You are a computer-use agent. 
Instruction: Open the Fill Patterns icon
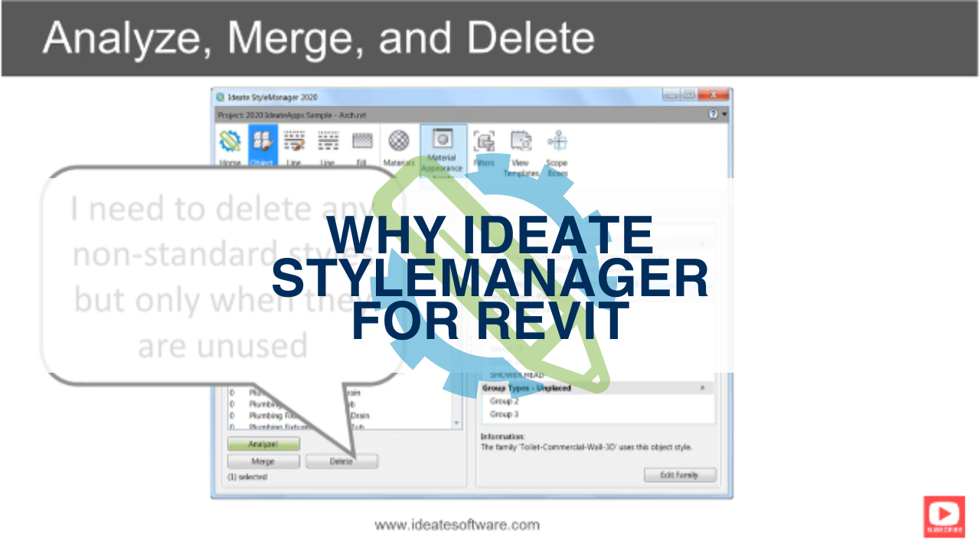pos(362,141)
